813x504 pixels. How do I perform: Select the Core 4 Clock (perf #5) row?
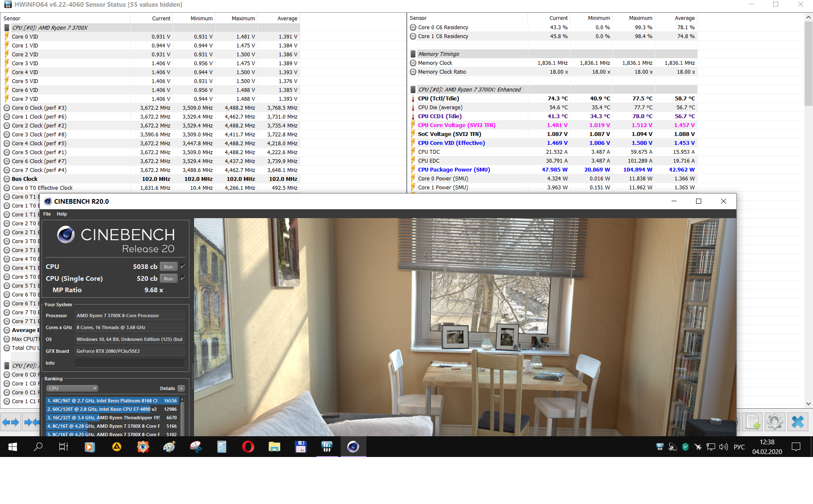151,143
